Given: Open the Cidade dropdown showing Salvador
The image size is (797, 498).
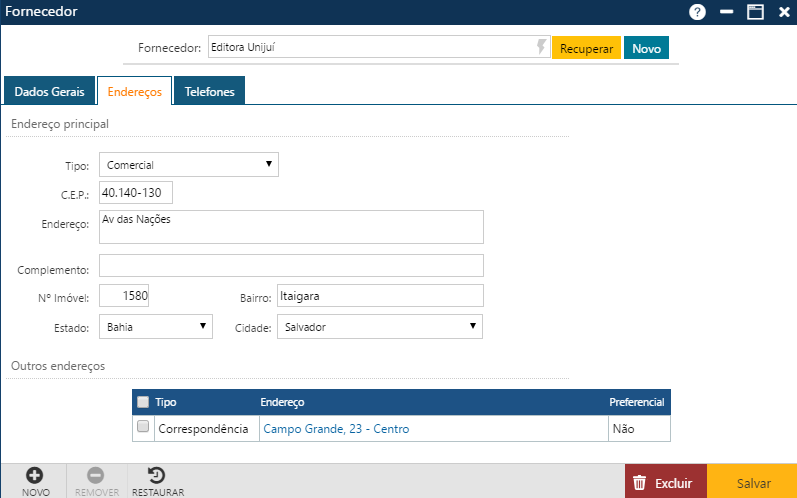Looking at the screenshot, I should click(x=380, y=326).
